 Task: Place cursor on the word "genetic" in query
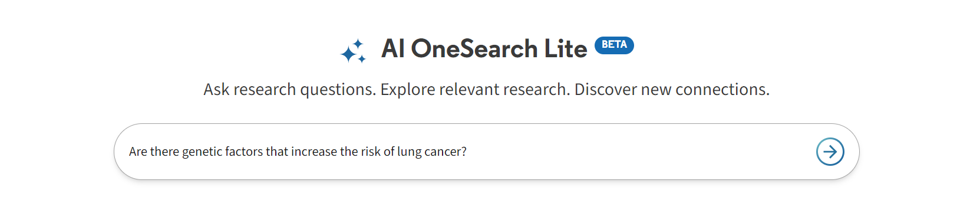tap(202, 152)
